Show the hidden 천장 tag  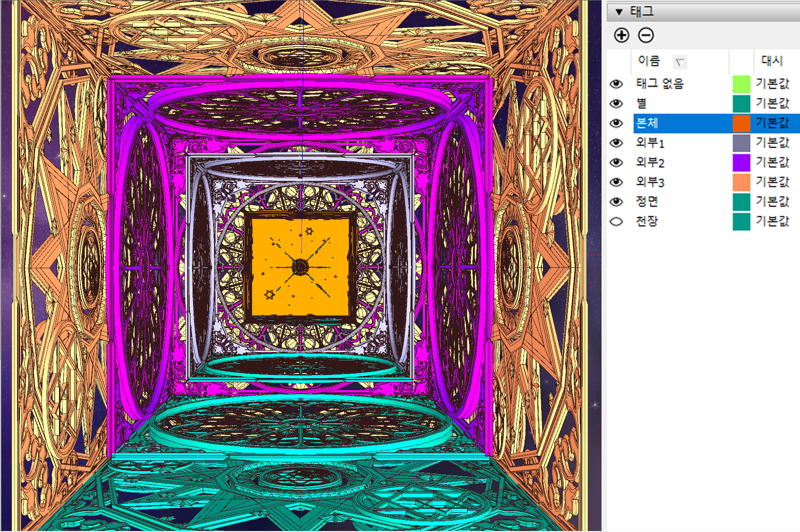(x=616, y=221)
